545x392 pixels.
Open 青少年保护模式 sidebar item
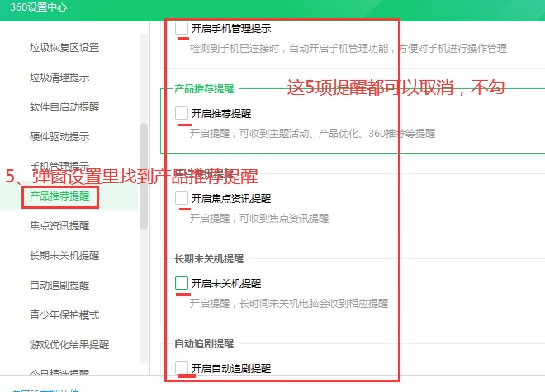click(64, 315)
